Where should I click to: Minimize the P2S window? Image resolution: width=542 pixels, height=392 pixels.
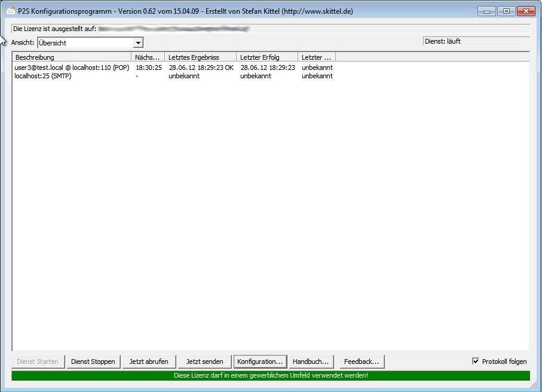pyautogui.click(x=486, y=11)
